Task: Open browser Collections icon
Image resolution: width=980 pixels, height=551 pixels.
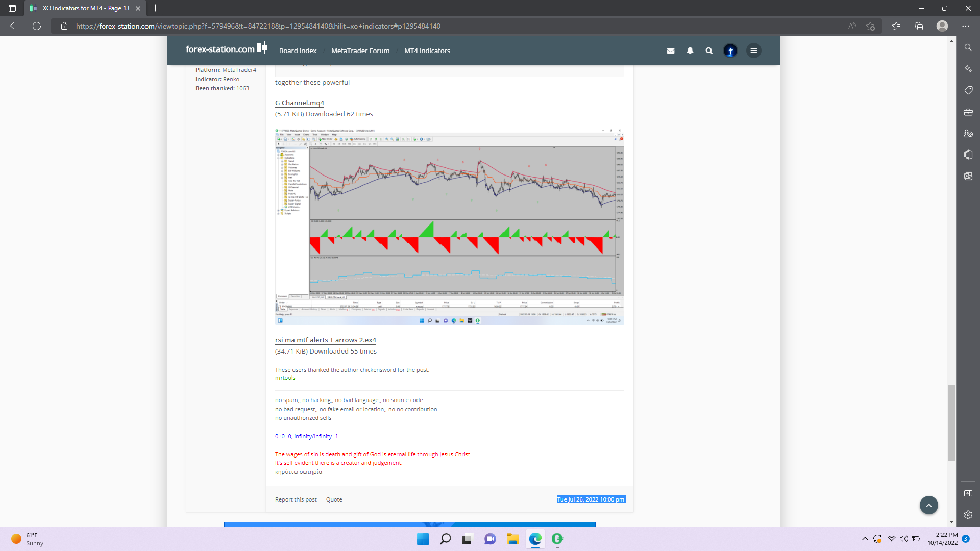Action: click(919, 26)
